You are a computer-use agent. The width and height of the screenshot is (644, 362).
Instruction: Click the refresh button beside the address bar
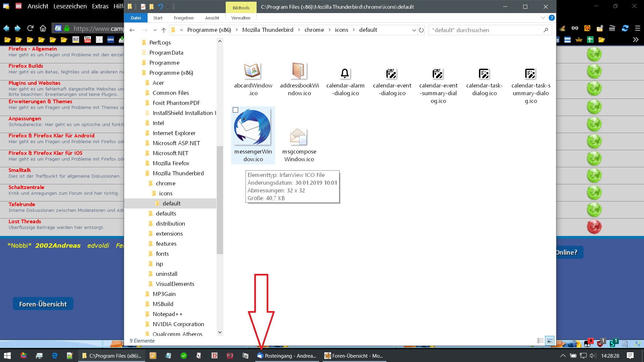[x=421, y=30]
